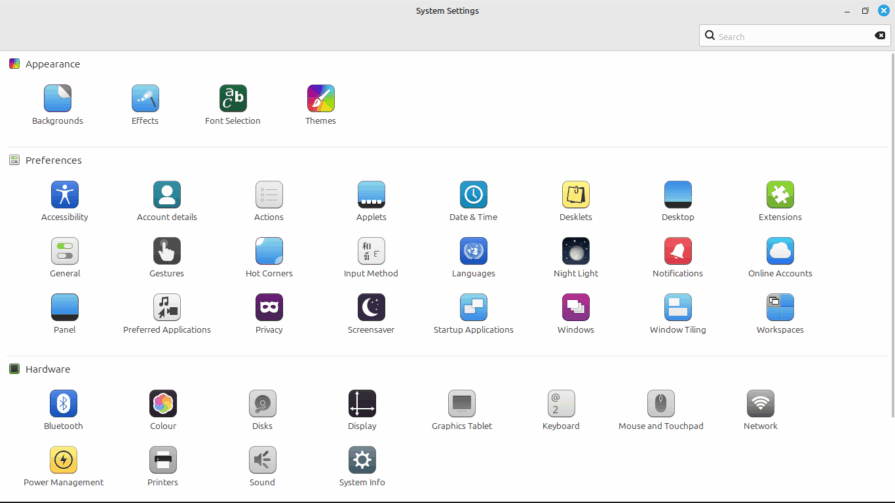Open Accessibility preferences
Image resolution: width=895 pixels, height=503 pixels.
tap(65, 195)
